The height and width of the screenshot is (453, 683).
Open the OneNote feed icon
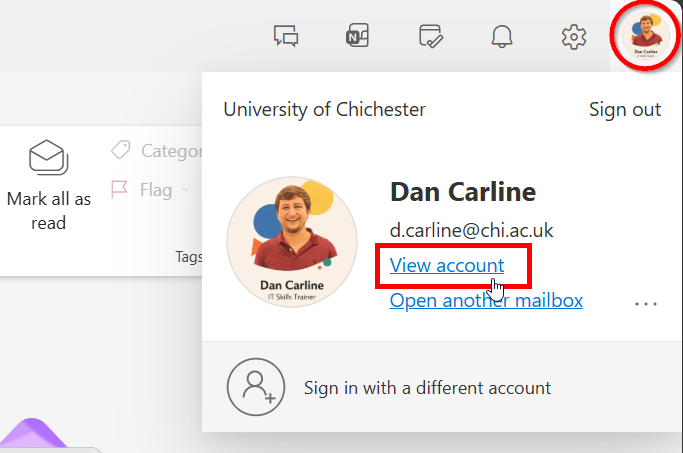(357, 37)
